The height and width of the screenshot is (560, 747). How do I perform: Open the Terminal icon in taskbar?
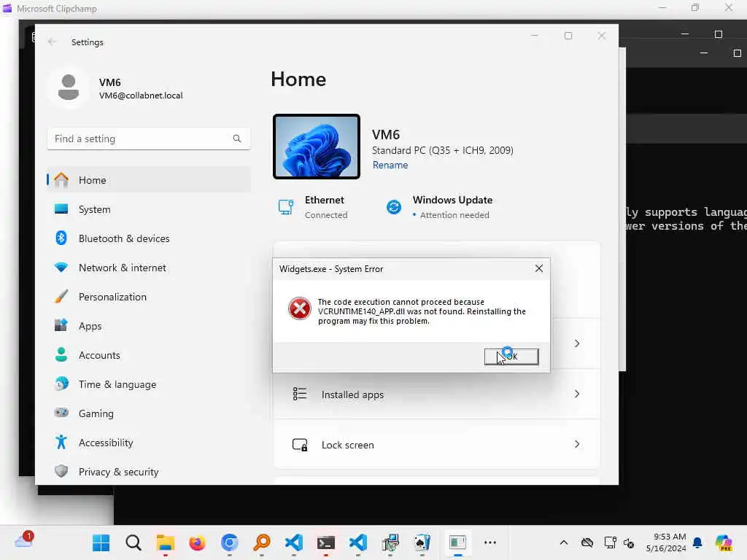tap(326, 542)
